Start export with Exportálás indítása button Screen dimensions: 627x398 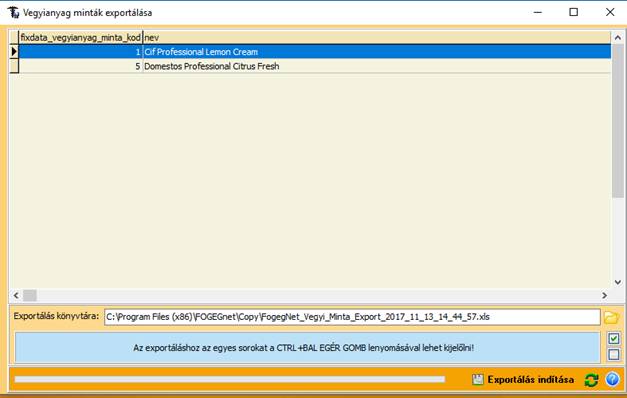[523, 380]
